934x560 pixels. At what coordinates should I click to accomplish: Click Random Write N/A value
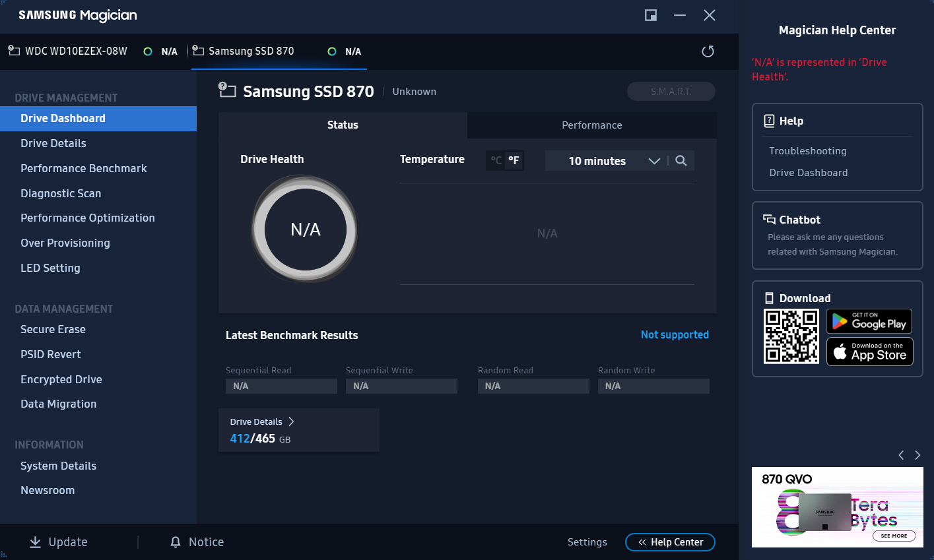653,386
